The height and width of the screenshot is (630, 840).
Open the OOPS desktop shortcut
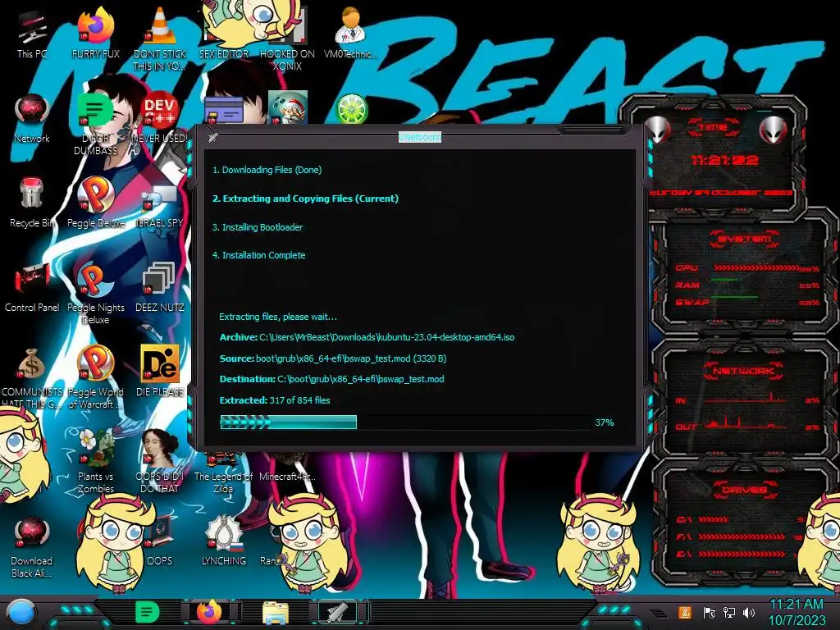160,542
